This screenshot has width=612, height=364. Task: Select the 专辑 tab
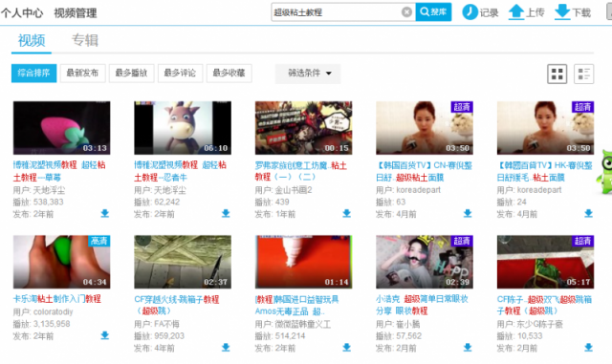[85, 40]
